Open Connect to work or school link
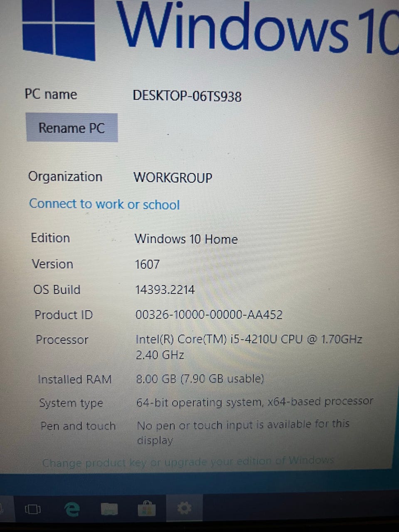 104,204
